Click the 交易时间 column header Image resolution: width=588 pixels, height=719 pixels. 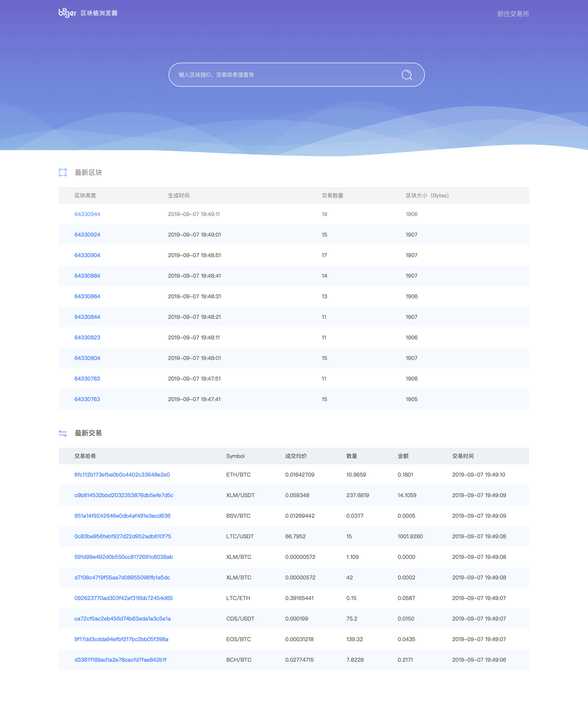click(x=463, y=456)
